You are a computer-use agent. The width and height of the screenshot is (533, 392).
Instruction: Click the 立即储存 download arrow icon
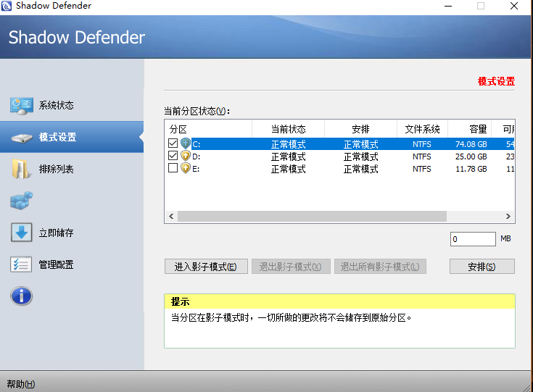(x=21, y=233)
